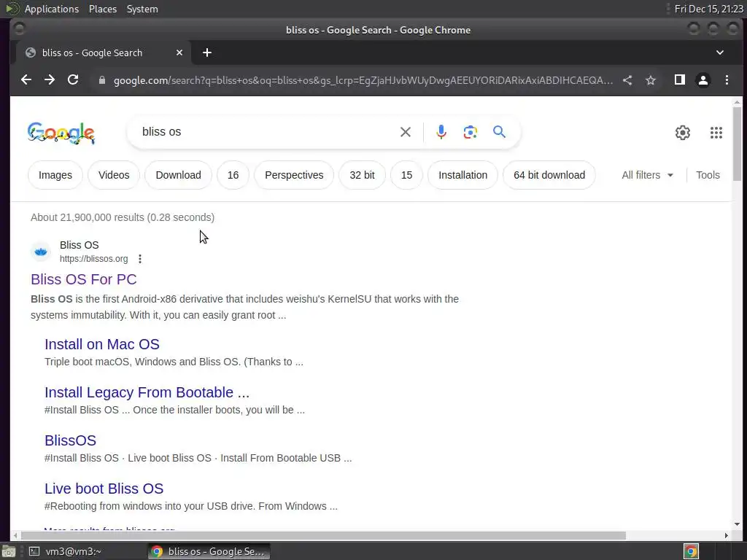This screenshot has width=747, height=560.
Task: Clear the search box with the X
Action: [406, 132]
